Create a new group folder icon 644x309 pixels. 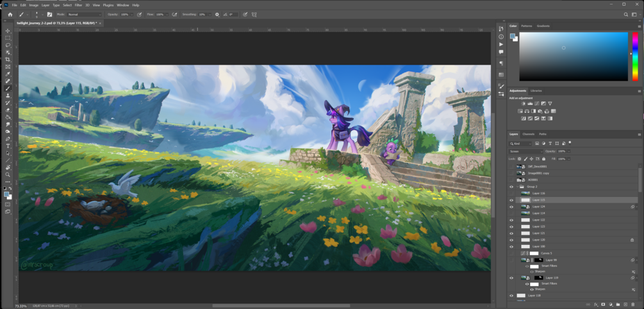(x=618, y=305)
